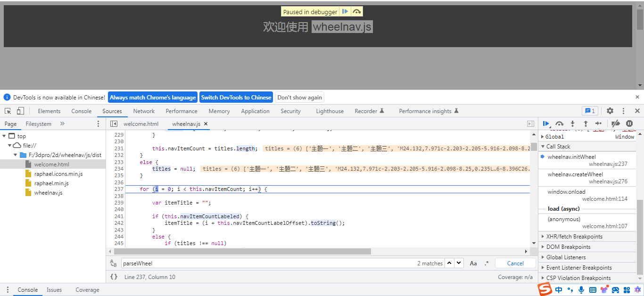Screen dimensions: 644x296
Task: Open the 1 issue message badge
Action: tap(590, 111)
